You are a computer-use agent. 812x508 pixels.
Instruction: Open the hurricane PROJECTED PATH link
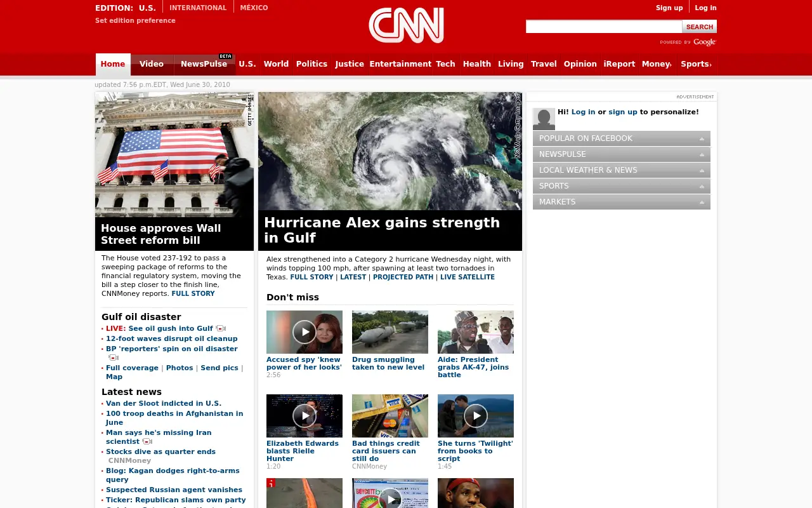pyautogui.click(x=403, y=277)
